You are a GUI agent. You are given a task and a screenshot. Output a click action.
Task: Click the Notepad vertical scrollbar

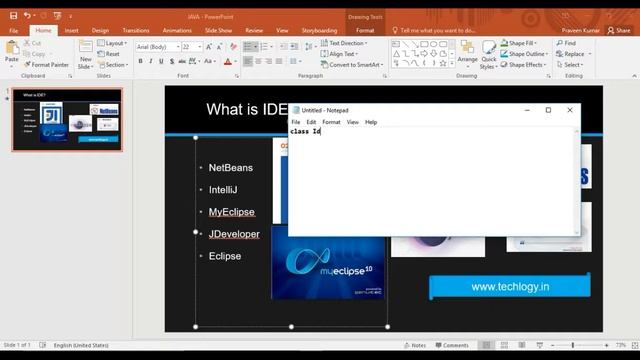pos(577,181)
